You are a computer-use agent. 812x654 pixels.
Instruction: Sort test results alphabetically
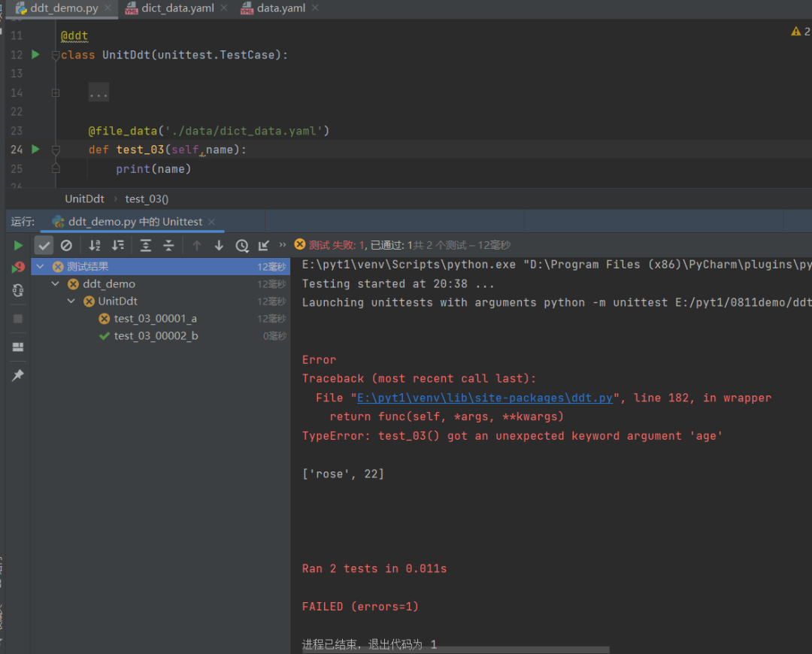click(x=95, y=245)
